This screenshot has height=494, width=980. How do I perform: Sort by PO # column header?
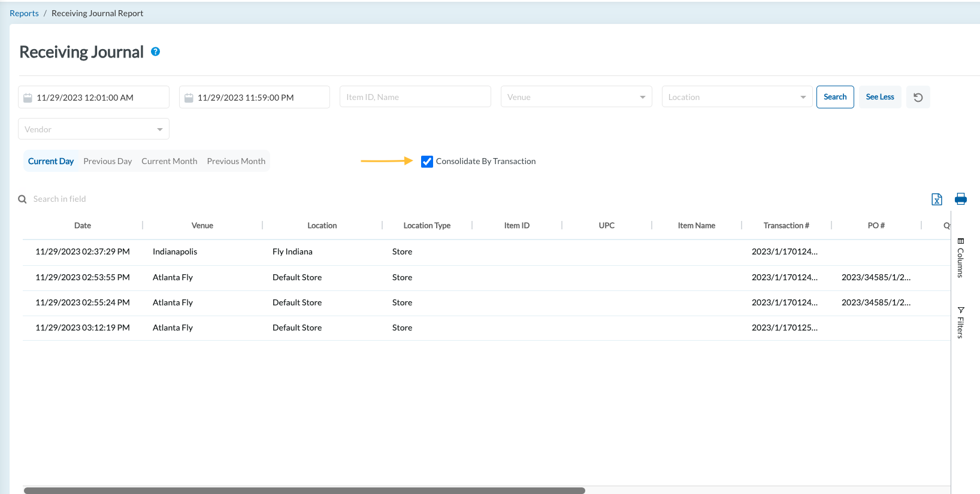click(x=876, y=226)
